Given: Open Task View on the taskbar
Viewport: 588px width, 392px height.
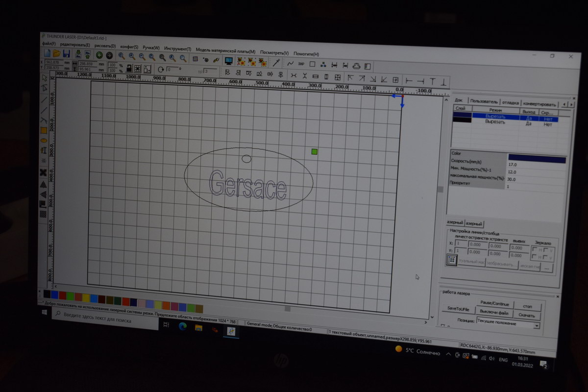Looking at the screenshot, I should click(166, 325).
